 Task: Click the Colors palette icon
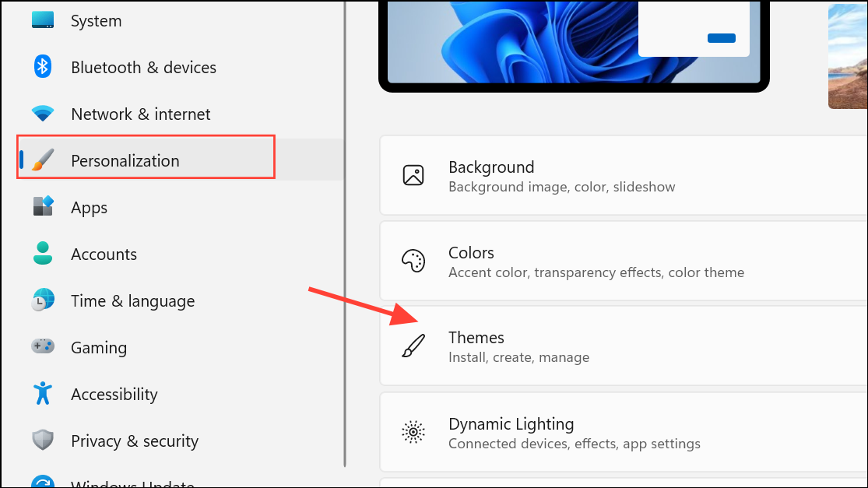413,261
